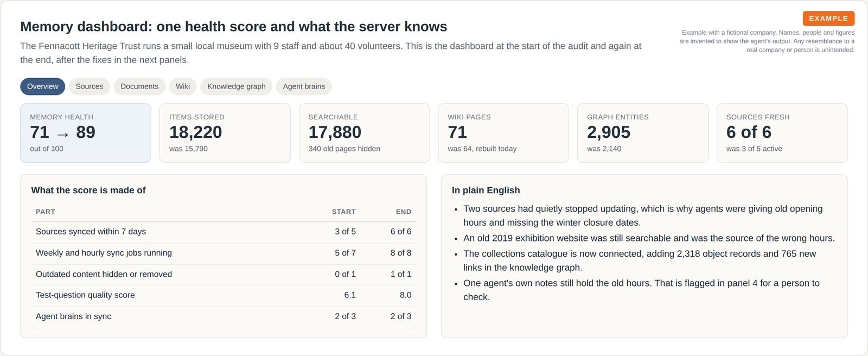Click 'out of 100' under health score

tap(47, 149)
